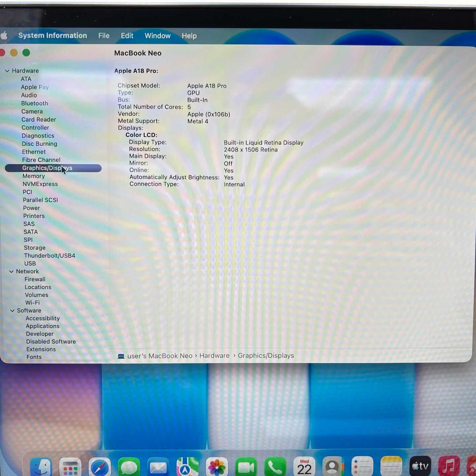Select Fibre Channel in the sidebar
The image size is (476, 476).
click(x=41, y=160)
